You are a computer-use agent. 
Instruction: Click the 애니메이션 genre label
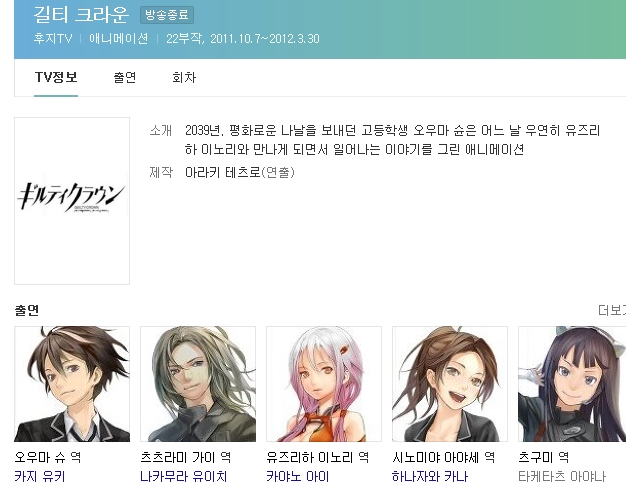pyautogui.click(x=119, y=39)
